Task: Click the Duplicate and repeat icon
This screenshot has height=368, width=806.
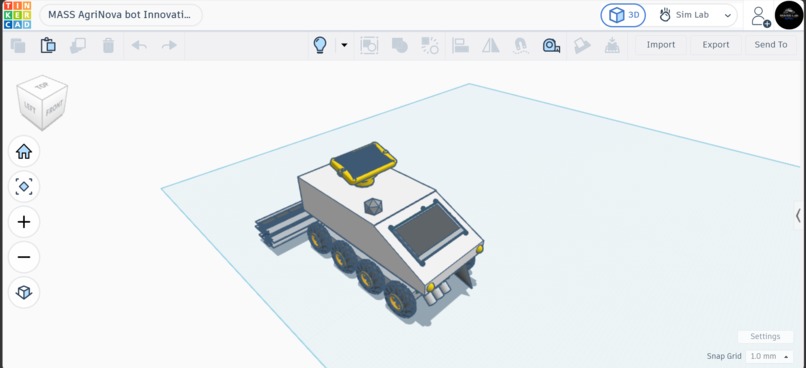Action: (78, 45)
